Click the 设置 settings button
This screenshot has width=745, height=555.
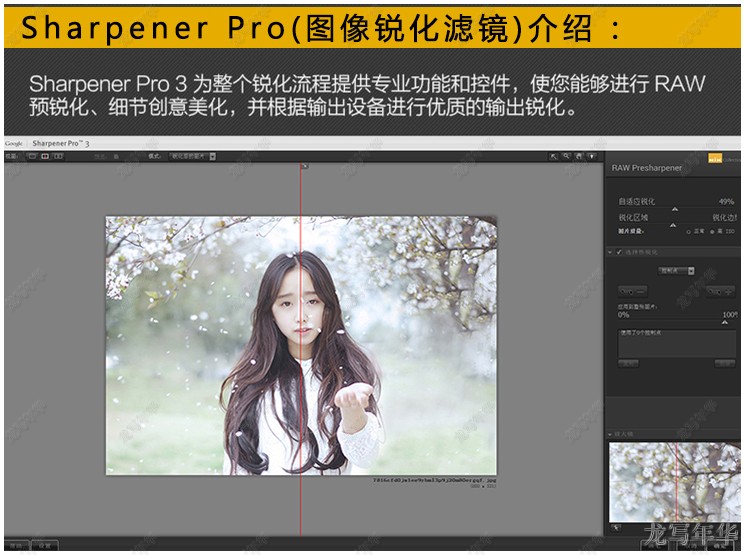[x=45, y=545]
